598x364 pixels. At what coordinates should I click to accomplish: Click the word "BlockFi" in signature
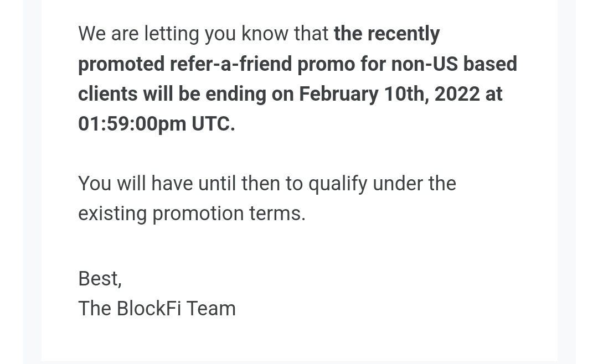pyautogui.click(x=148, y=309)
